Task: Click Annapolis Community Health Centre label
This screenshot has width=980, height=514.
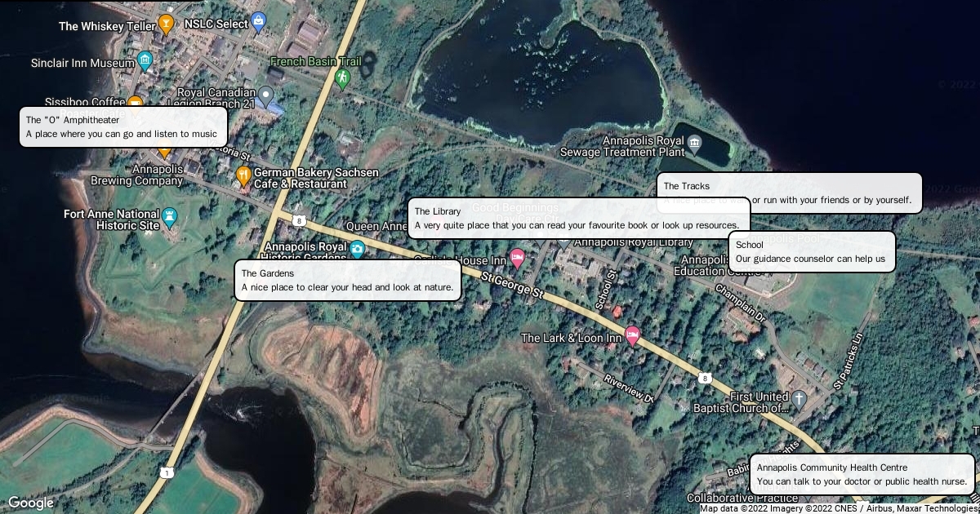Action: click(862, 475)
